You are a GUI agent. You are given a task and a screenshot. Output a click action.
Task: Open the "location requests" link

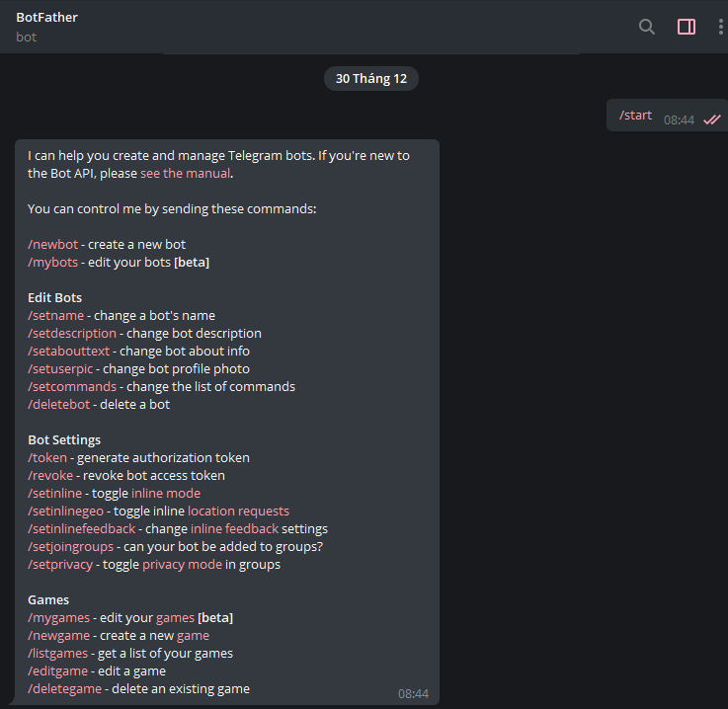coord(238,511)
